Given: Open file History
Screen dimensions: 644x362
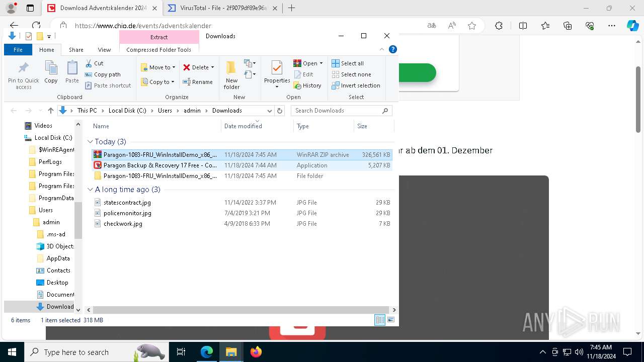Looking at the screenshot, I should click(307, 85).
